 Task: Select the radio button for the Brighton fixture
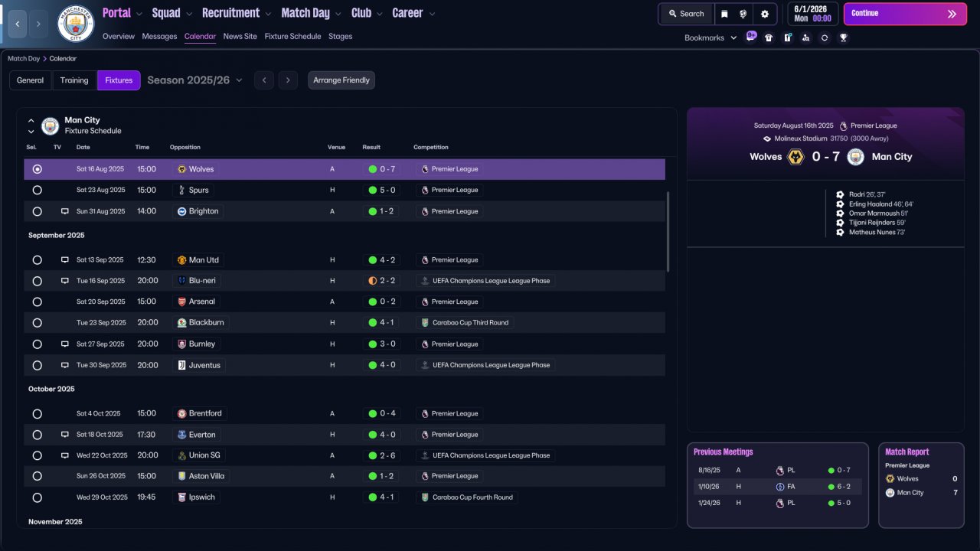tap(38, 211)
